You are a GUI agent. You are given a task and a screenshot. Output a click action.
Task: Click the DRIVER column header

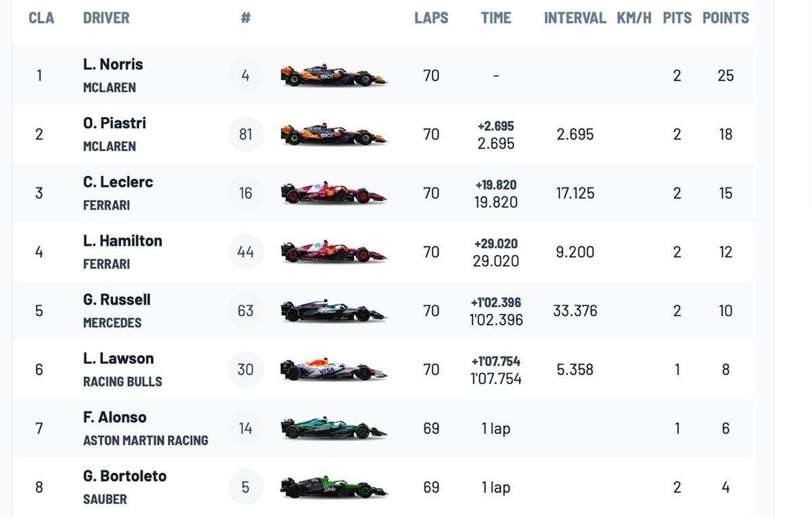tap(106, 18)
